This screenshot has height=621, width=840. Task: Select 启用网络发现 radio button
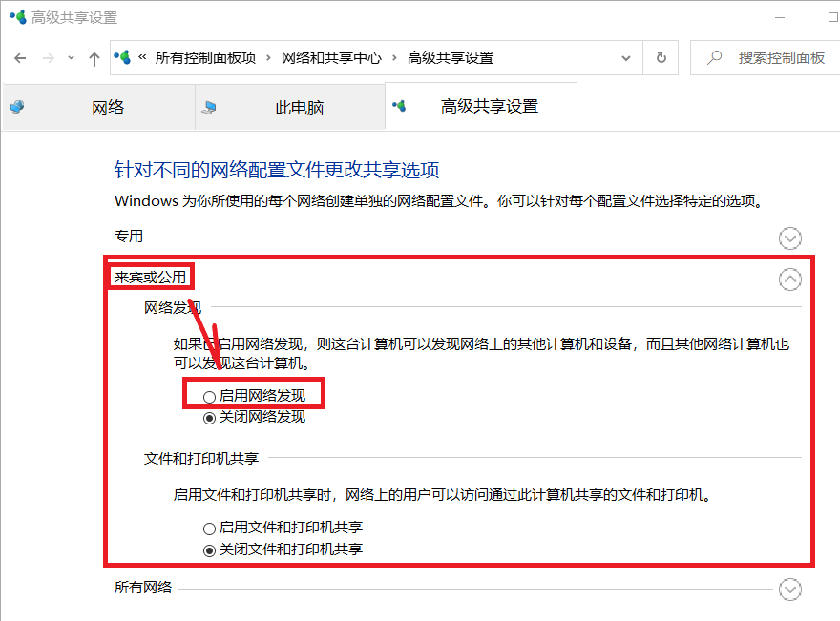(x=209, y=397)
